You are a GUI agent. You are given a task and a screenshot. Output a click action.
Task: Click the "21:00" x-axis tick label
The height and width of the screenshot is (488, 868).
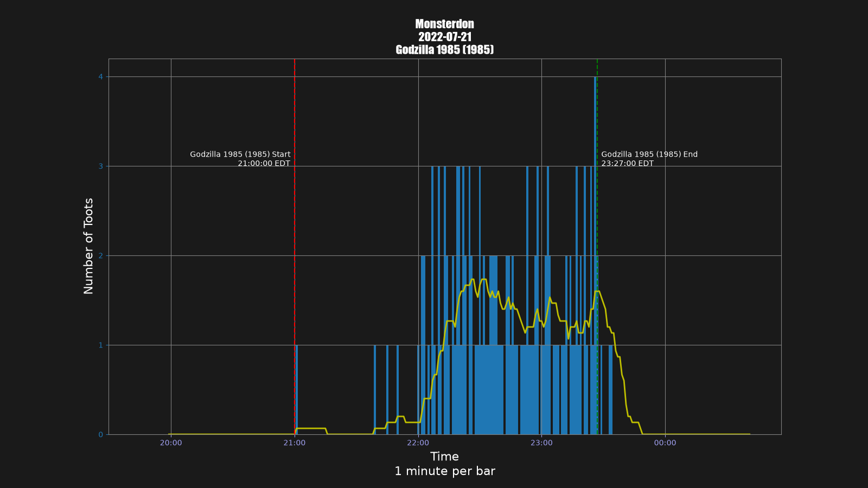click(295, 443)
